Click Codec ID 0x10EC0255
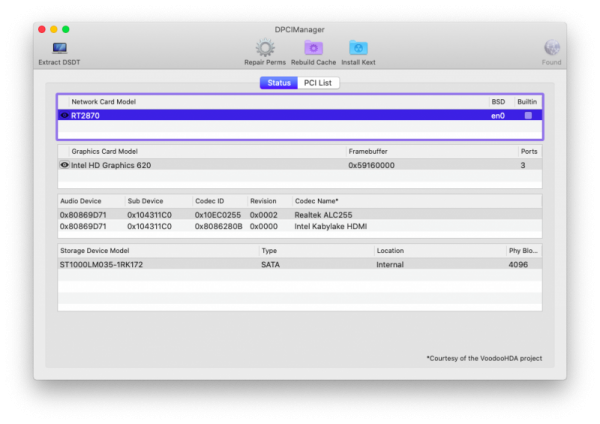Viewport: 600px width, 424px height. click(218, 215)
